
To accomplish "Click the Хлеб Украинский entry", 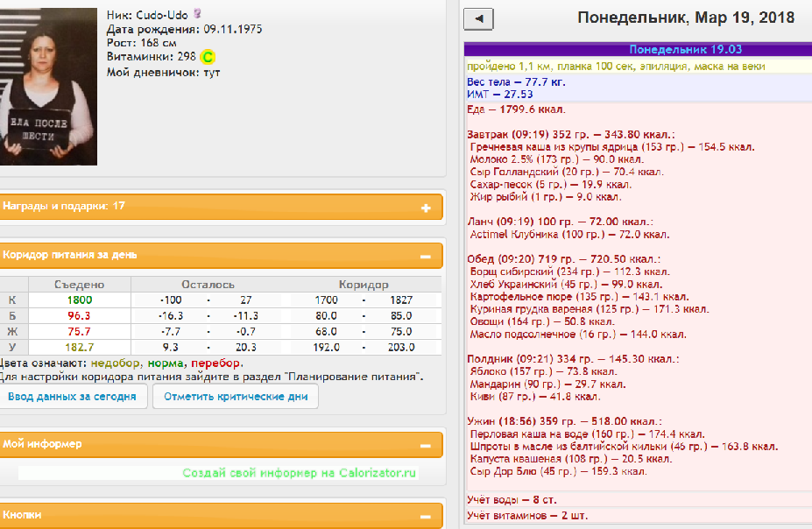I will (x=566, y=284).
